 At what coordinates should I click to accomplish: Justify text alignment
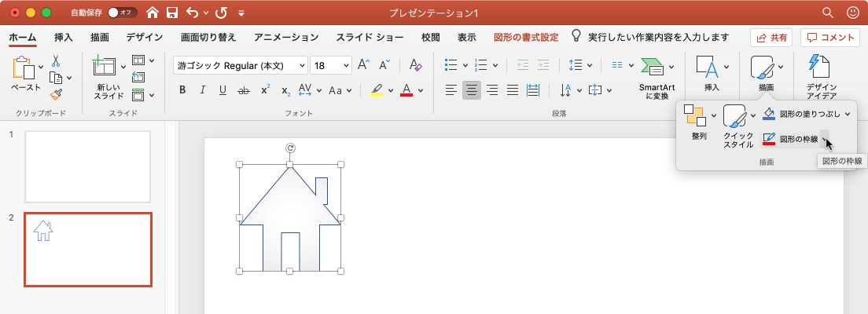coord(513,90)
